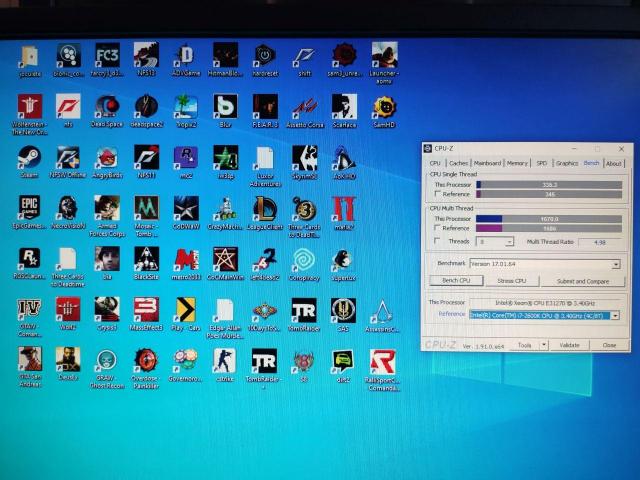Click Multi Thread This Processor score bar
The image size is (640, 480).
click(x=549, y=219)
